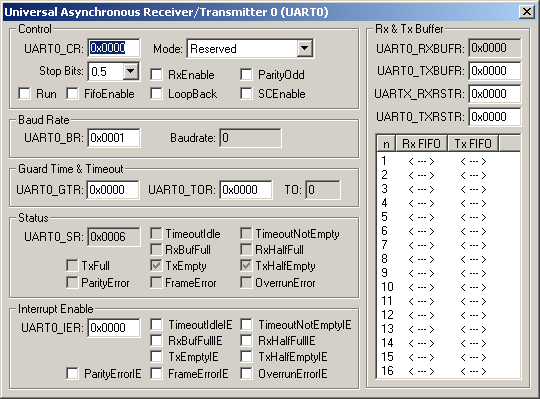Select FIFO row number 10
Viewport: 540px width, 399px height.
pyautogui.click(x=448, y=287)
